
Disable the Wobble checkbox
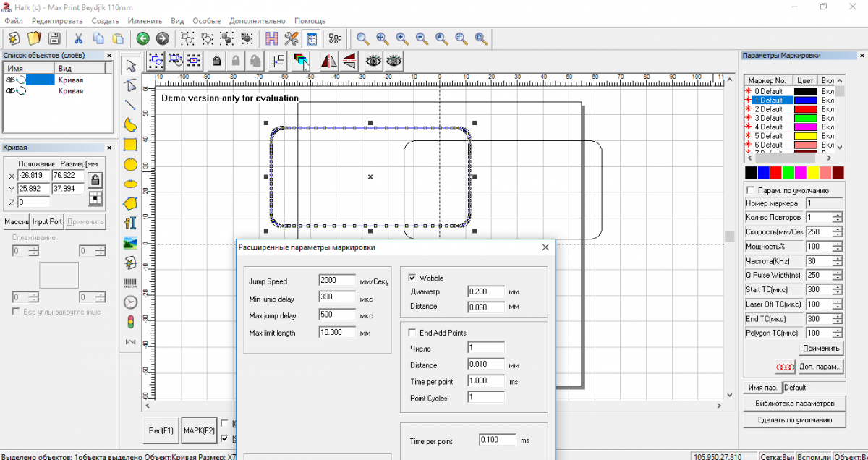point(412,278)
